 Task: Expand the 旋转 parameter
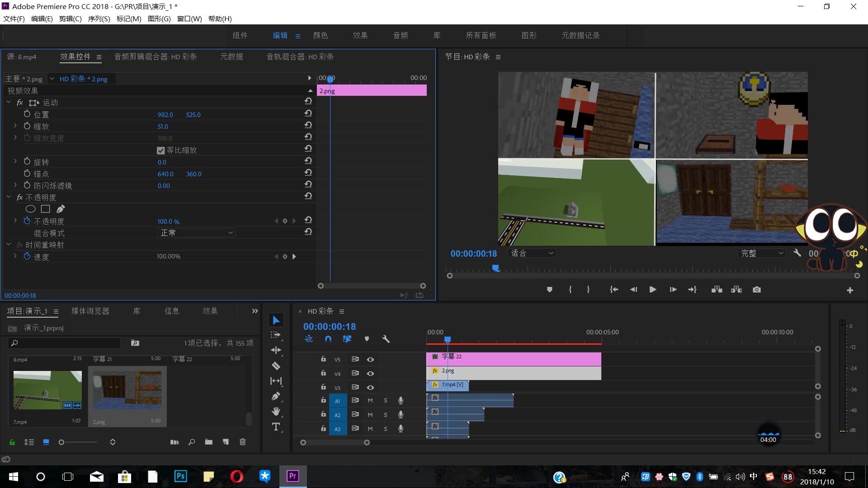tap(15, 161)
